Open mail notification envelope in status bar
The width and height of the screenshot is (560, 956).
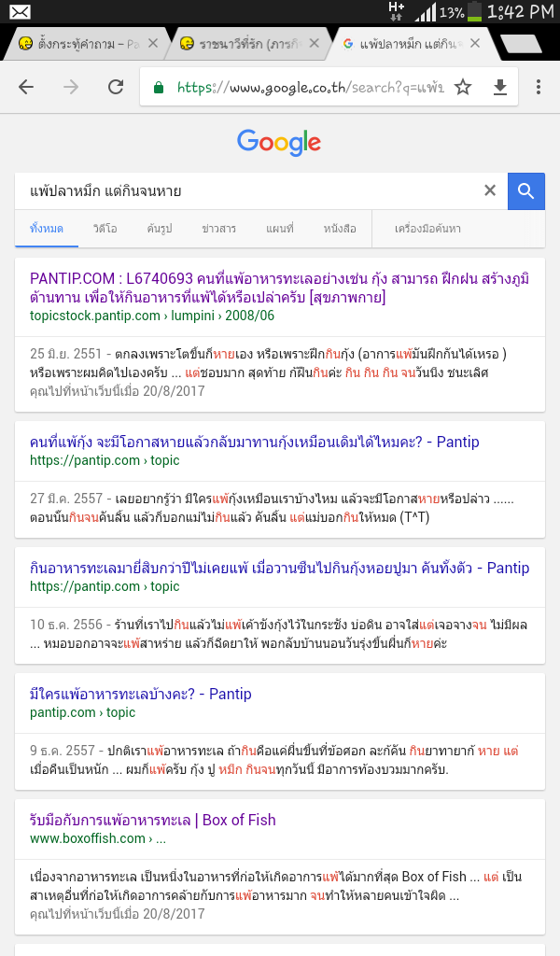point(20,11)
